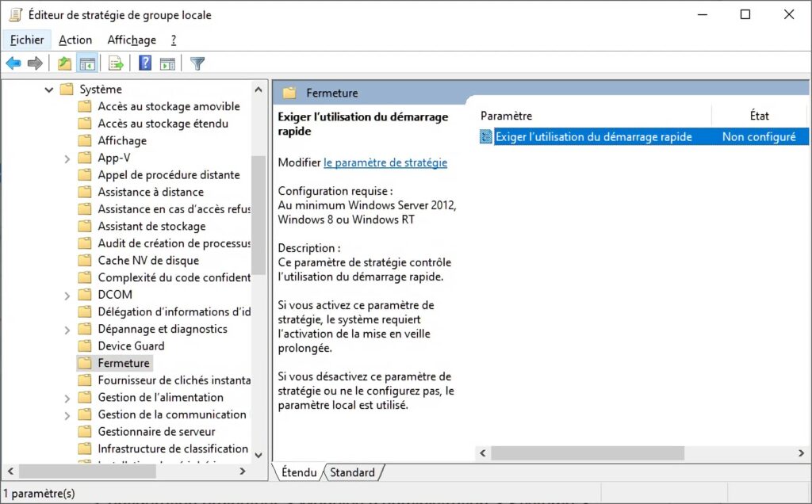Select the Fermeture folder in the tree
812x504 pixels.
[x=124, y=363]
